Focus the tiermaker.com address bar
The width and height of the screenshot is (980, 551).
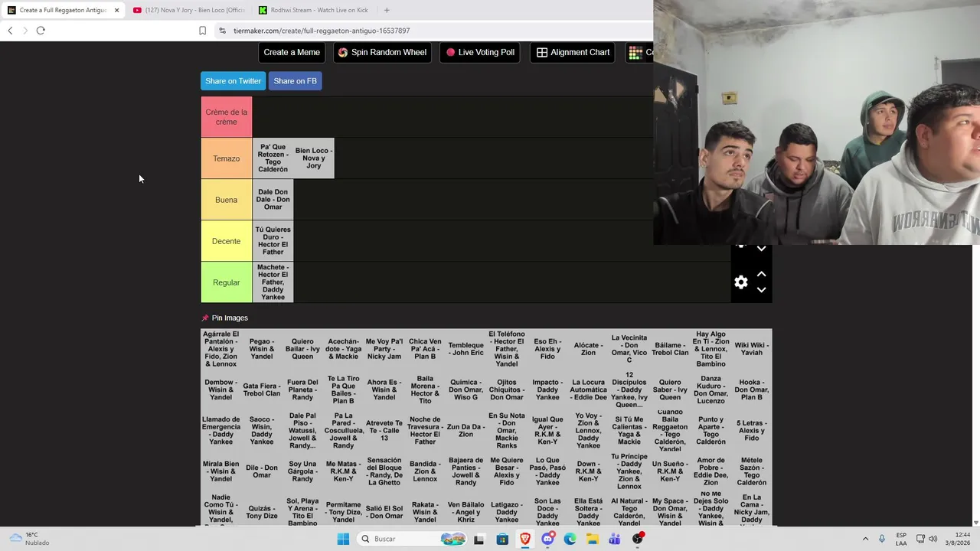click(322, 31)
